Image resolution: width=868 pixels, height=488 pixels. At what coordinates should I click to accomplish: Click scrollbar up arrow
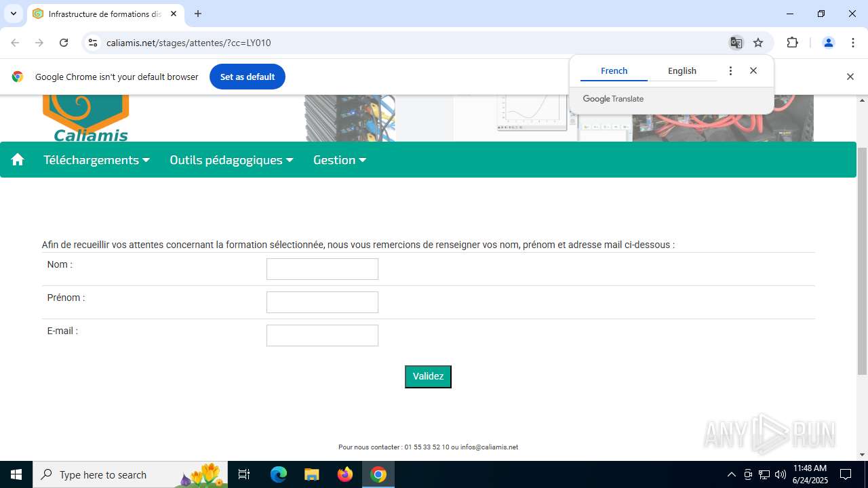point(862,100)
